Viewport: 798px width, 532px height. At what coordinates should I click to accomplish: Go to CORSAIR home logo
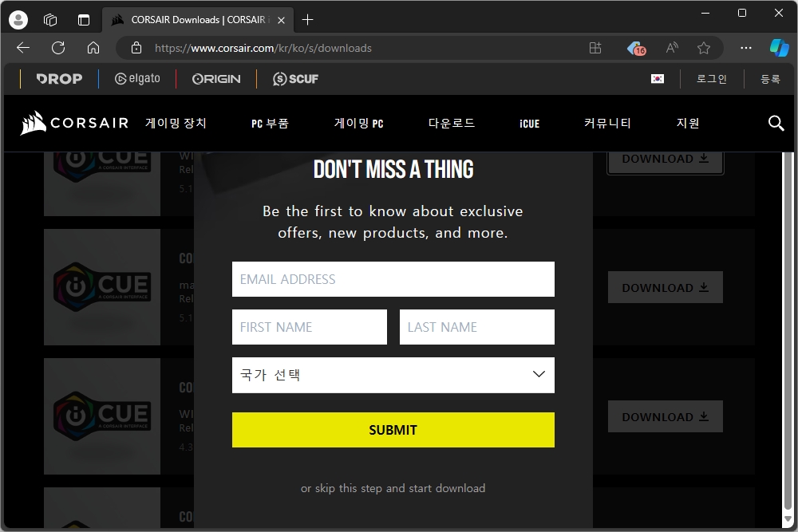point(74,123)
